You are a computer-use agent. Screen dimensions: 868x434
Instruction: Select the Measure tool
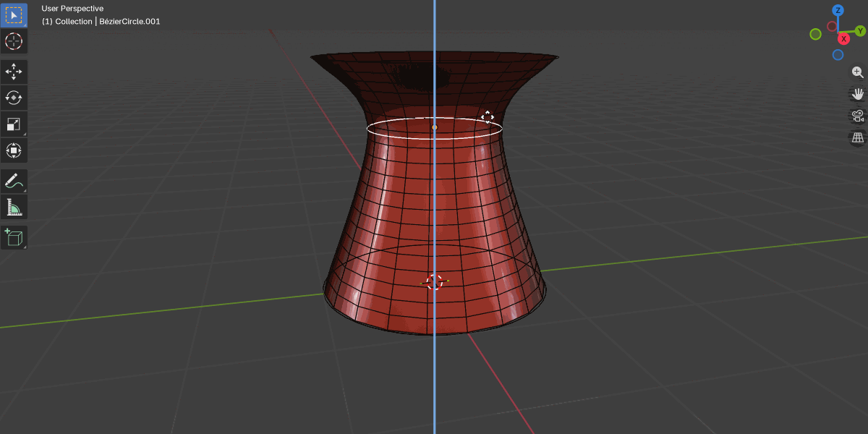click(14, 208)
